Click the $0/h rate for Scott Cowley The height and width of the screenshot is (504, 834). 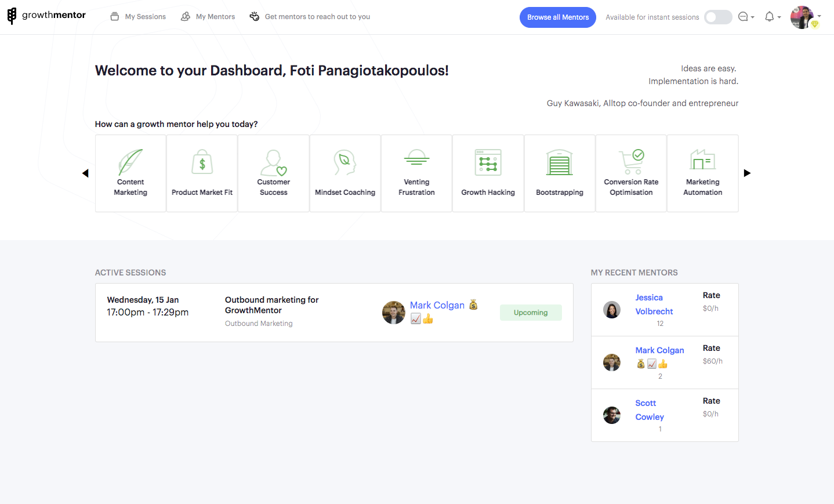(x=710, y=414)
